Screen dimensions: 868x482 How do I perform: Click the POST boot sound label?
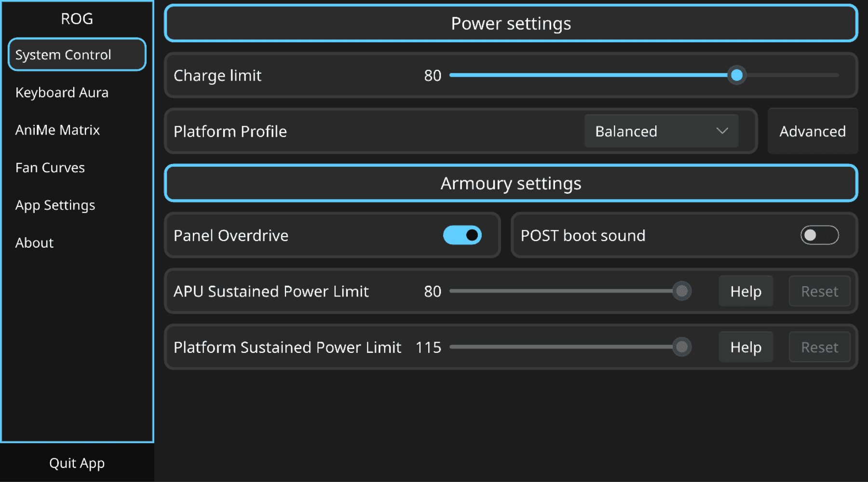pos(583,235)
